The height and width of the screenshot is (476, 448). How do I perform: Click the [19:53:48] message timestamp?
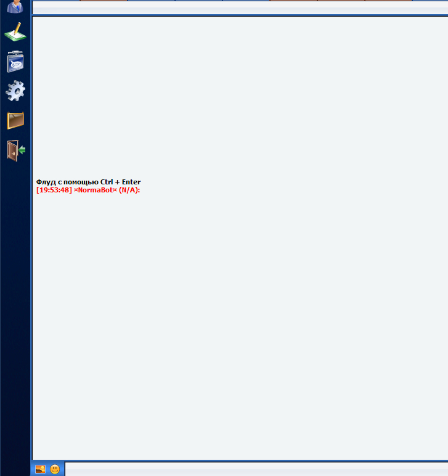click(x=54, y=190)
